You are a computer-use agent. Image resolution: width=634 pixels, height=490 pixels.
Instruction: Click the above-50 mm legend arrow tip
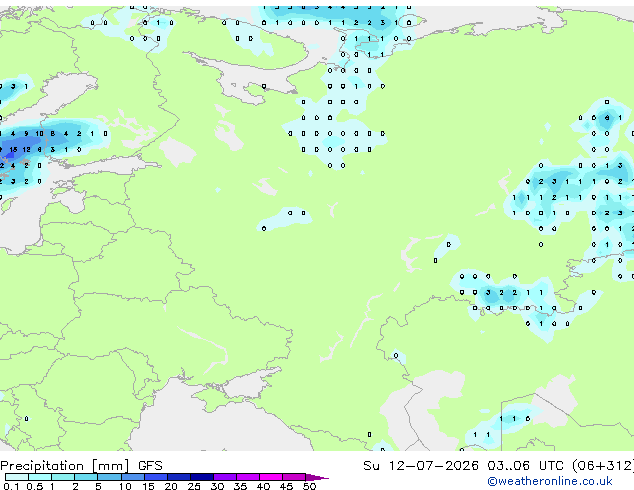[317, 477]
